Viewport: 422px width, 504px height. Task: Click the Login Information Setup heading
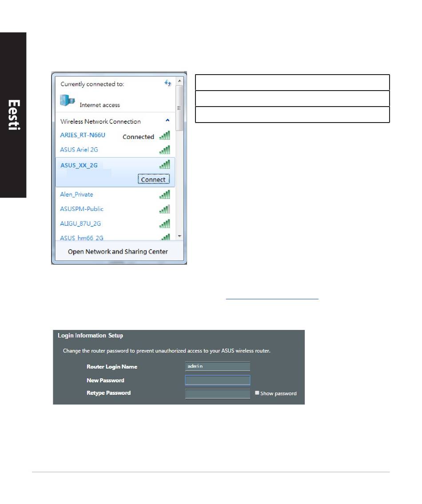click(x=90, y=335)
